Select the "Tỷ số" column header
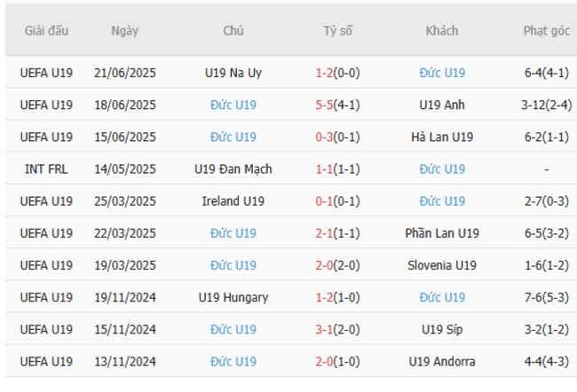 (337, 31)
